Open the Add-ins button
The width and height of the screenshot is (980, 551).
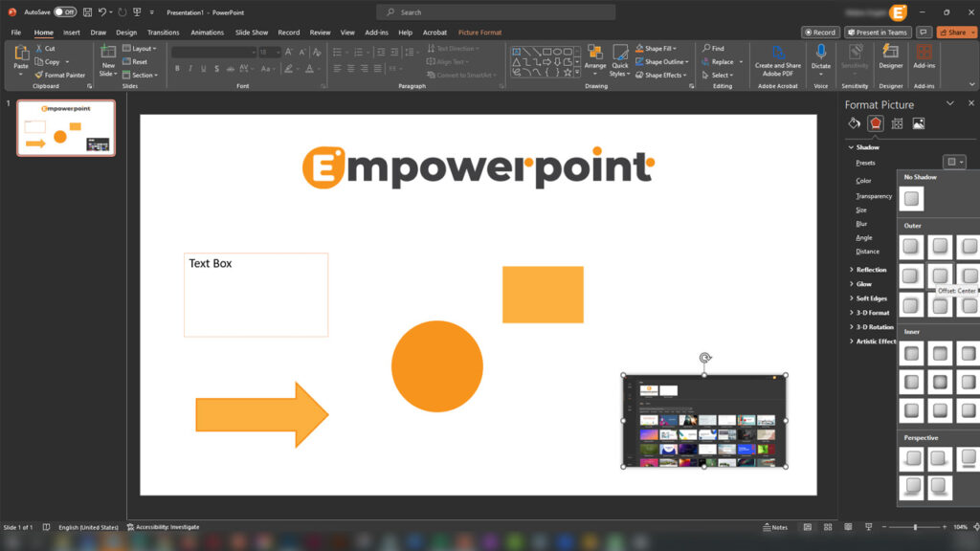coord(924,56)
